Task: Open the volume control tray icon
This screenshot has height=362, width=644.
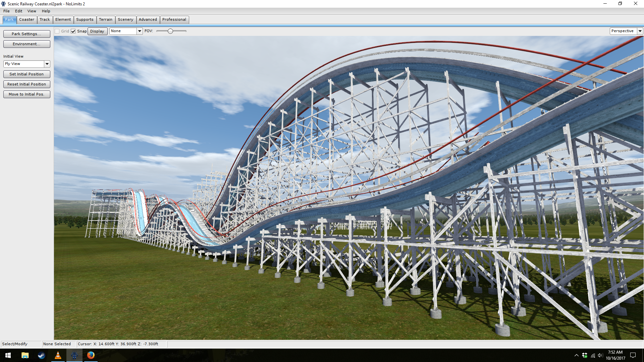Action: coord(600,355)
